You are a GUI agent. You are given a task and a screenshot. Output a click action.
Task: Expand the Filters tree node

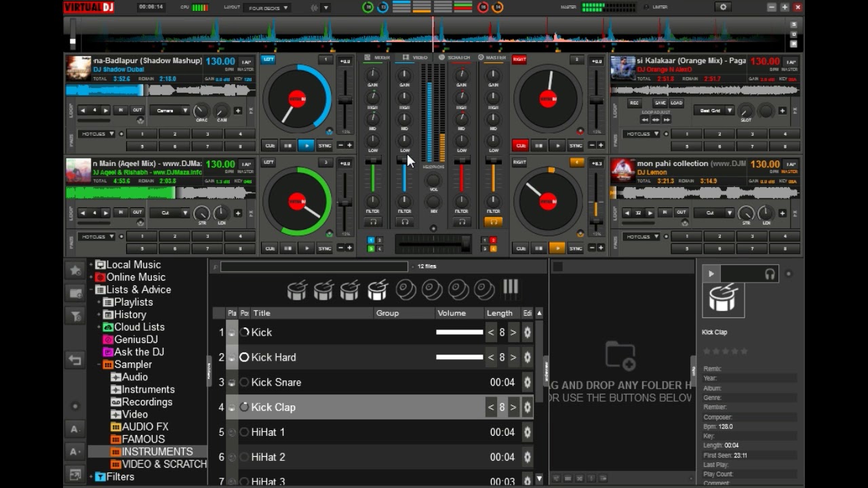click(x=92, y=476)
